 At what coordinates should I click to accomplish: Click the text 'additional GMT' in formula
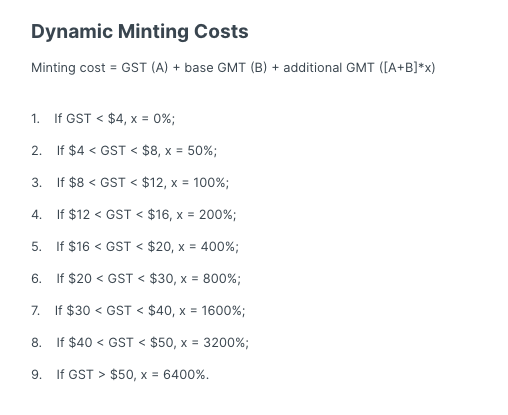click(329, 68)
